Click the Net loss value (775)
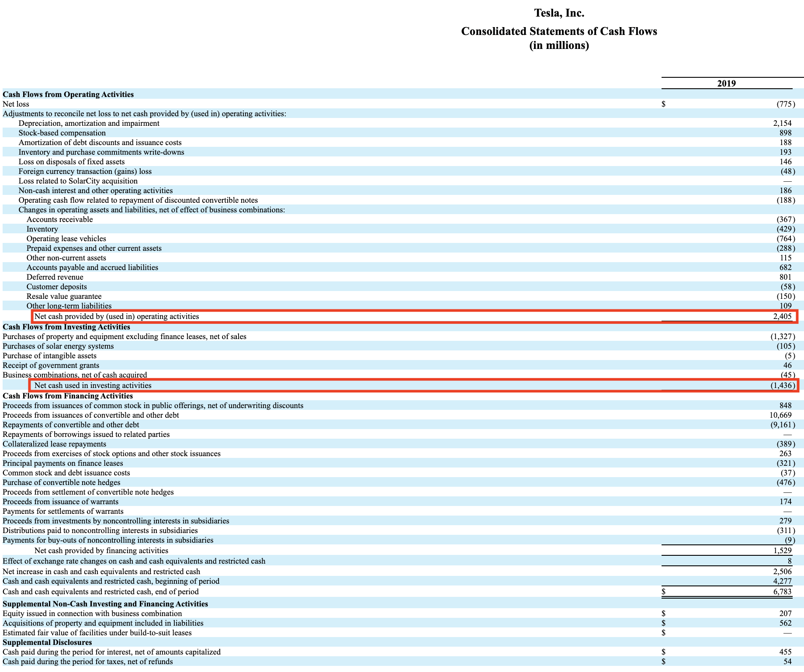The height and width of the screenshot is (672, 804). click(786, 104)
